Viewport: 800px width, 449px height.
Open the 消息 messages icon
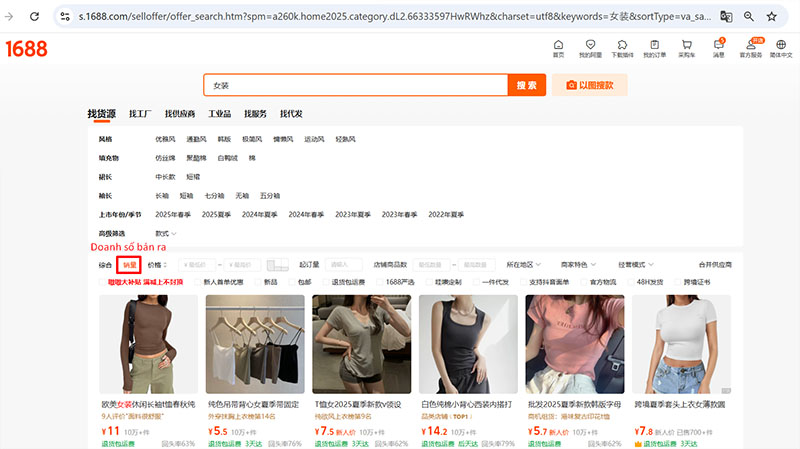718,46
